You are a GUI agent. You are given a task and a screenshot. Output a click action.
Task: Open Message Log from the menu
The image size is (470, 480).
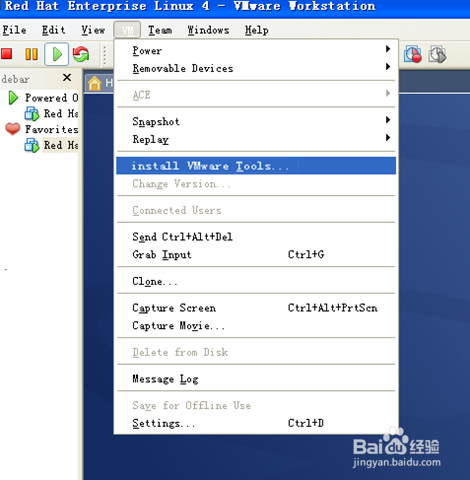(256, 379)
